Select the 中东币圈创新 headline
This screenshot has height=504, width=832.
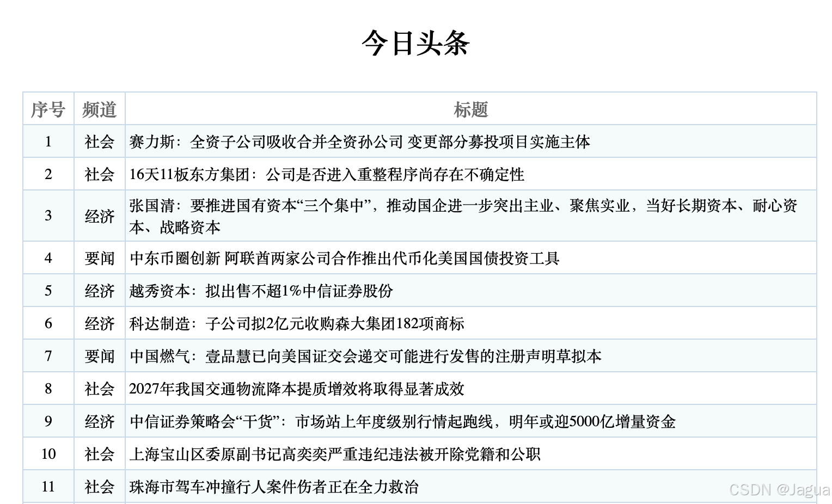345,259
